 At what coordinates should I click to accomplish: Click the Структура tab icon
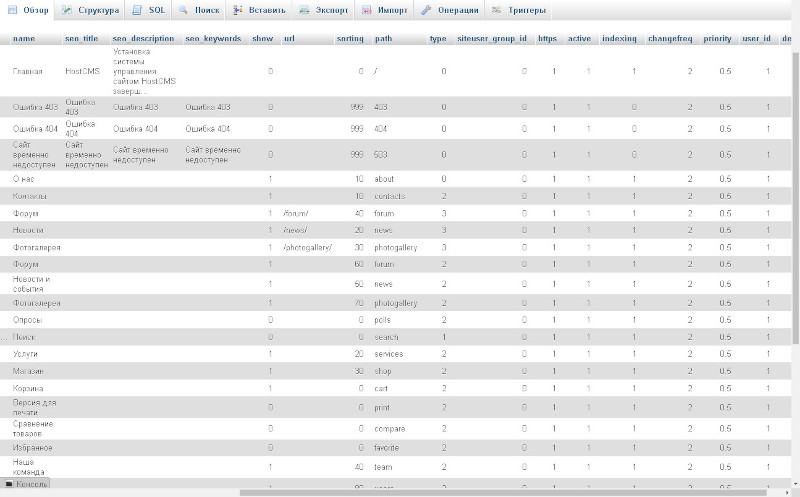pos(67,10)
